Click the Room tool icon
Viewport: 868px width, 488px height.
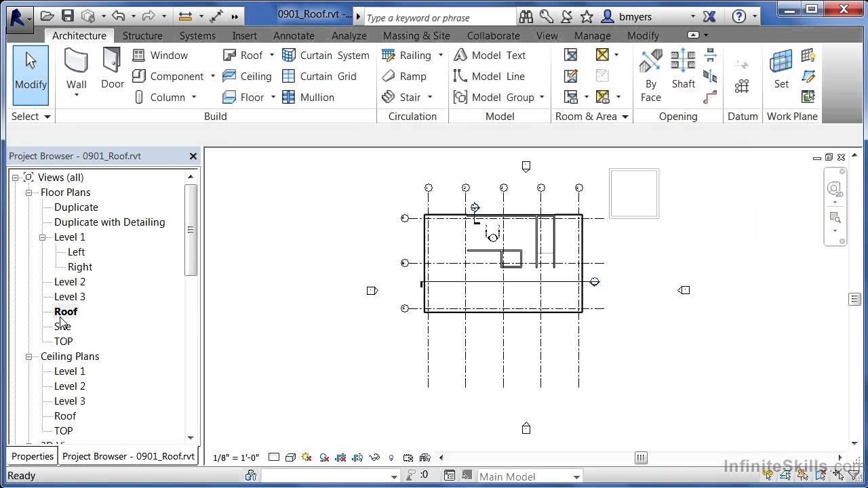pos(571,56)
